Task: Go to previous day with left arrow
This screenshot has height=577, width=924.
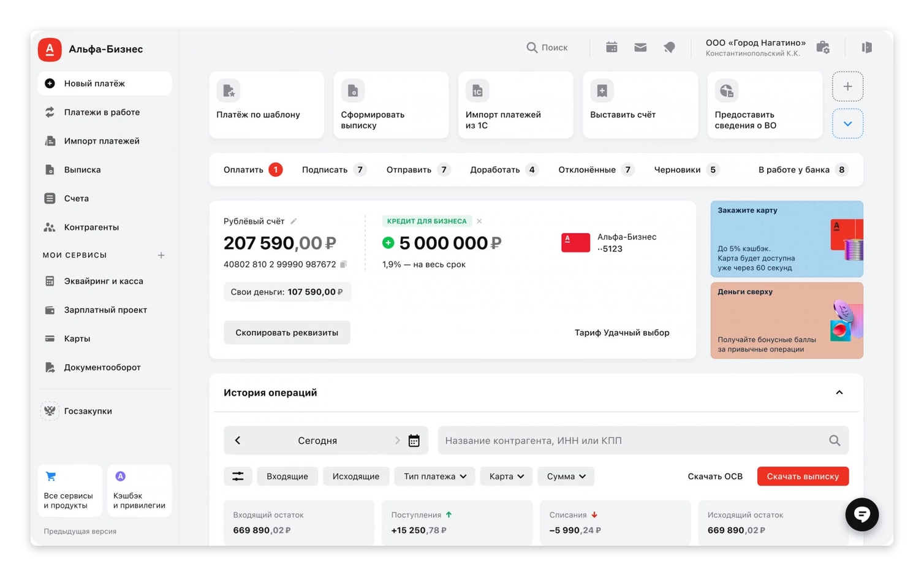Action: pyautogui.click(x=238, y=440)
